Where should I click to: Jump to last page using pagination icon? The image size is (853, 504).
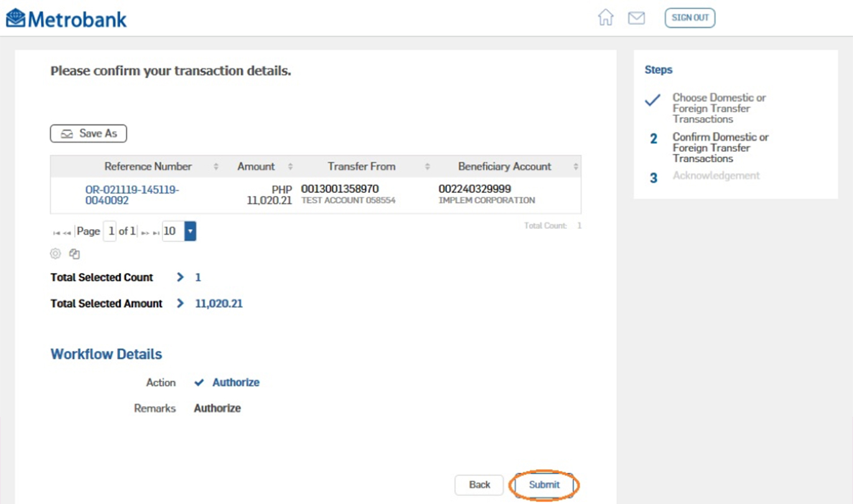click(156, 231)
